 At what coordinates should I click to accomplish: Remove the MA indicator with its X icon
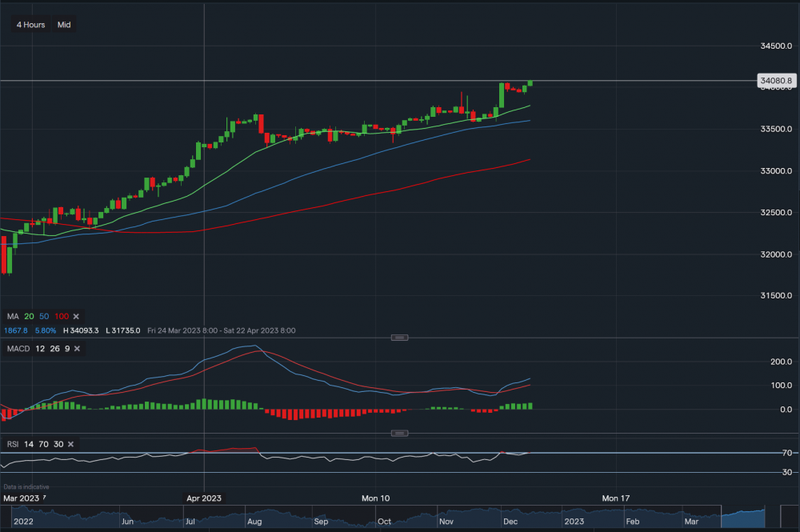point(76,316)
